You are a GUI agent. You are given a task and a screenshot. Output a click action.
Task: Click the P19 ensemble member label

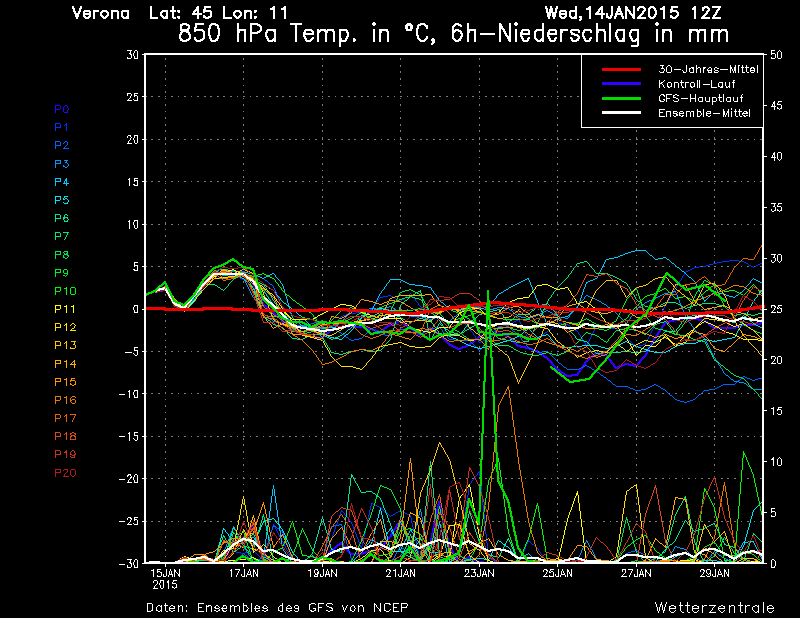(x=65, y=454)
